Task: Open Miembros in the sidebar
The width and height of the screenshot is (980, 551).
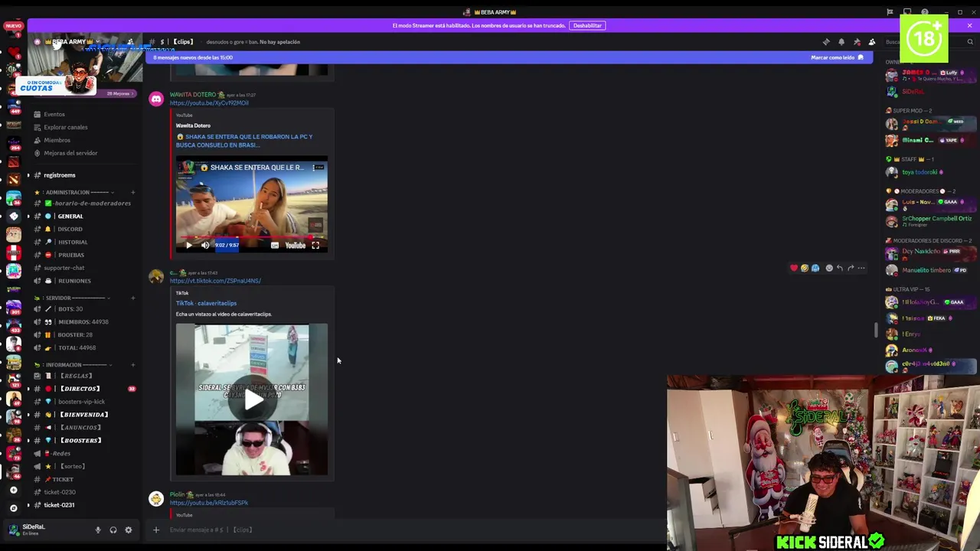Action: (x=57, y=140)
